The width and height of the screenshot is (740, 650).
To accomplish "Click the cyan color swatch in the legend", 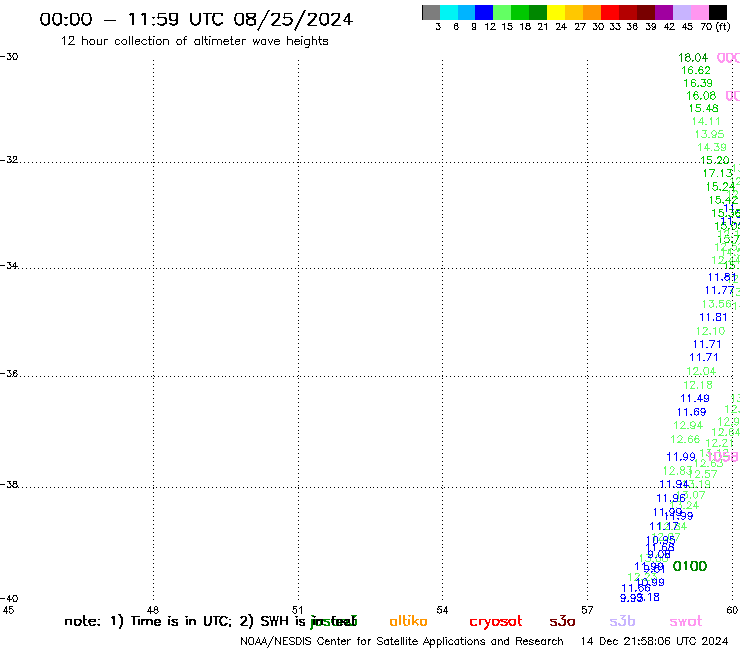I will 449,13.
